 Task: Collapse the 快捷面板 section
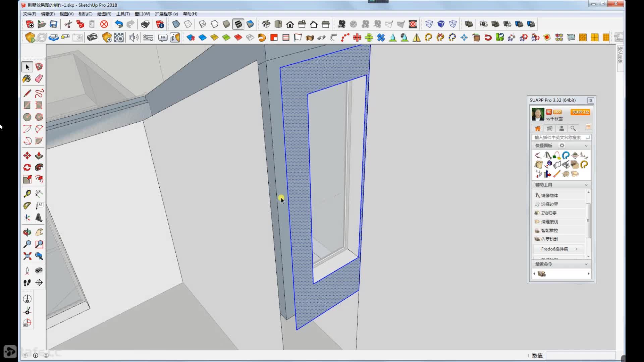(x=586, y=146)
